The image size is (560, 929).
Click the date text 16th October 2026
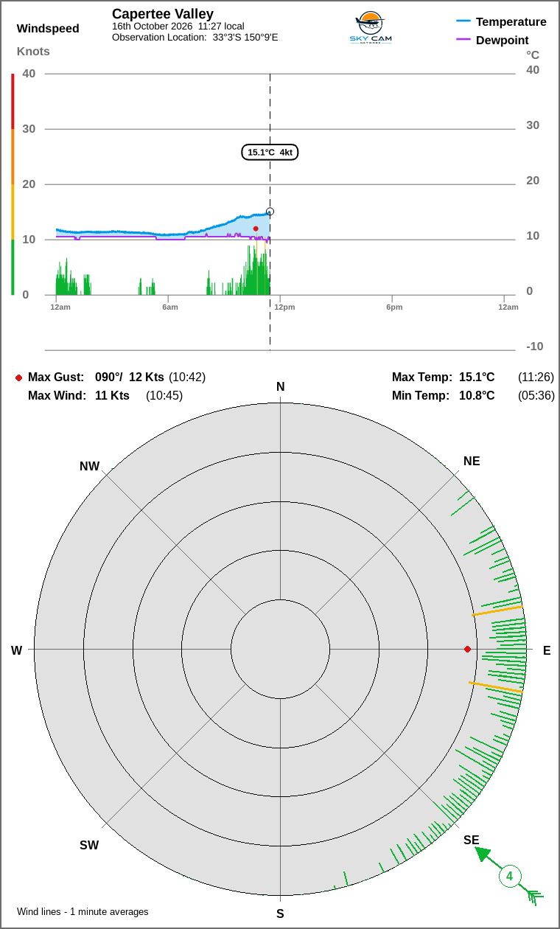152,26
